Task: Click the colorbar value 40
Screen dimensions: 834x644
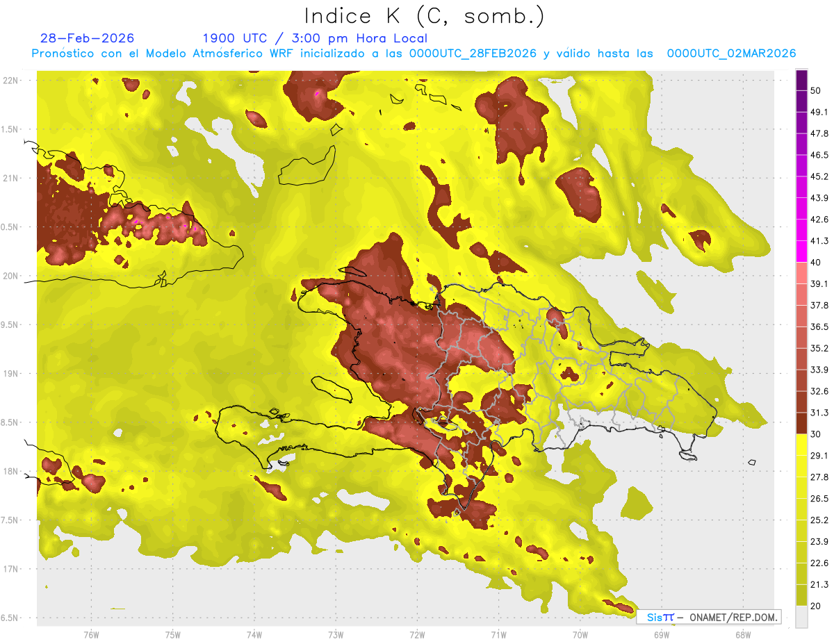Action: (817, 262)
